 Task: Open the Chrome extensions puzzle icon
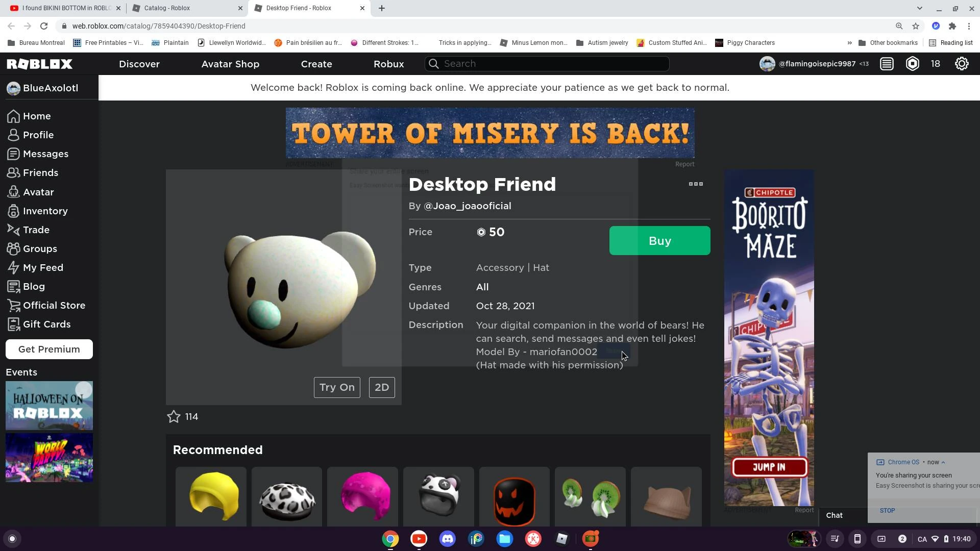coord(952,26)
